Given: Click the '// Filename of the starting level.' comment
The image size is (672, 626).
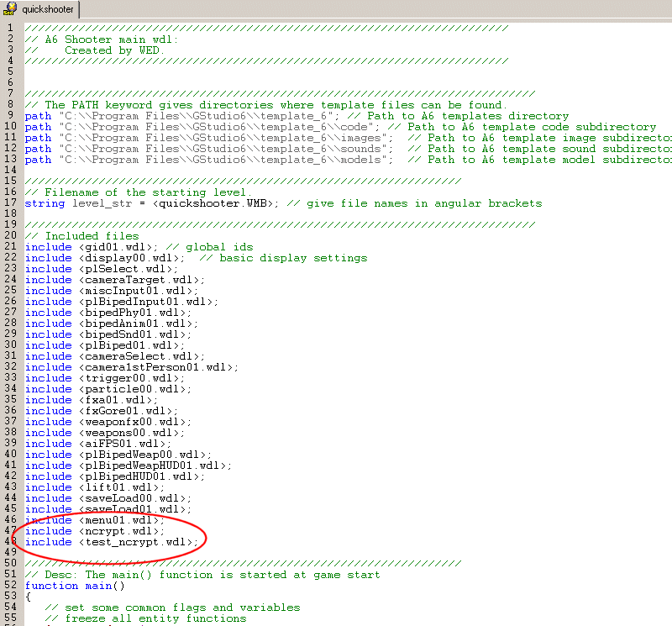Looking at the screenshot, I should (138, 192).
